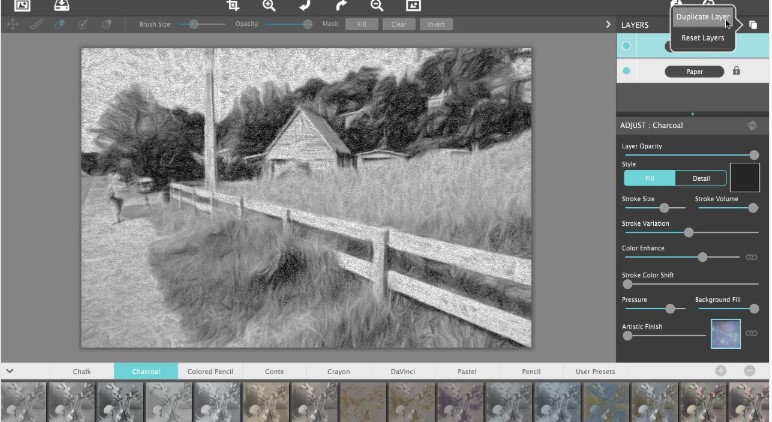The width and height of the screenshot is (772, 422).
Task: Remove a user preset with the minus icon
Action: point(749,371)
